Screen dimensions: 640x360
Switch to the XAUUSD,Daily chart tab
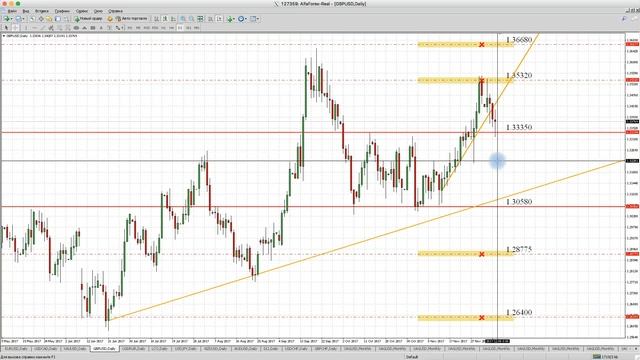click(74, 349)
